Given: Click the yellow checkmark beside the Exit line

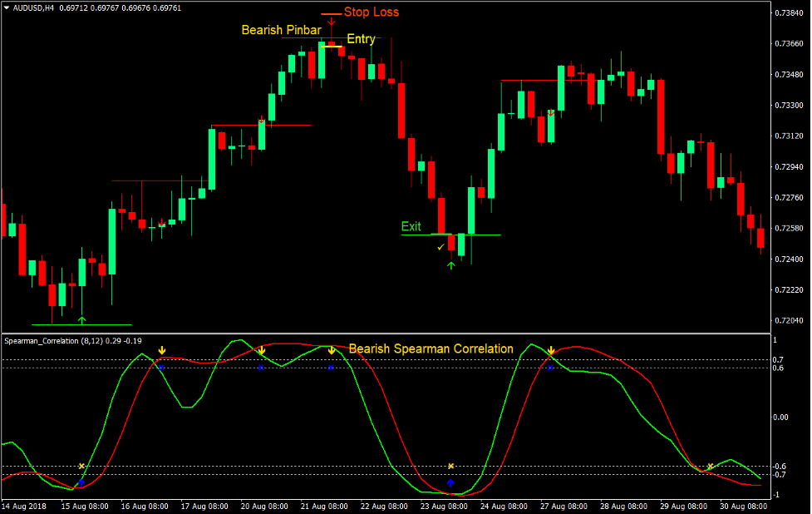Looking at the screenshot, I should [441, 247].
